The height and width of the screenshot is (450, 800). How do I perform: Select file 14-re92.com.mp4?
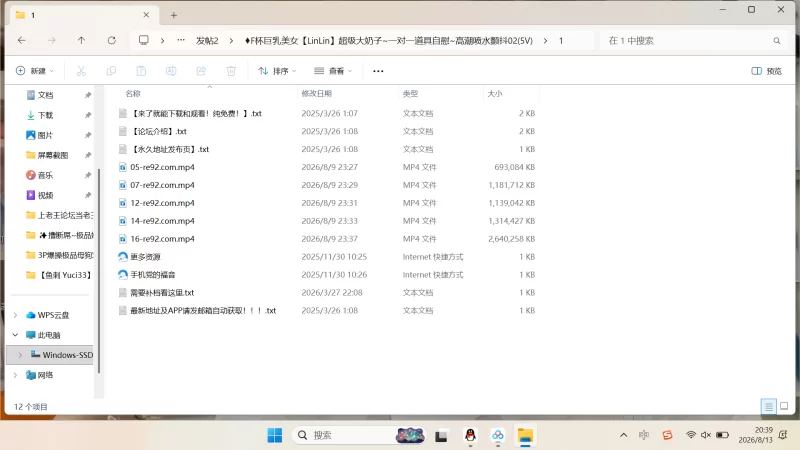(x=162, y=221)
